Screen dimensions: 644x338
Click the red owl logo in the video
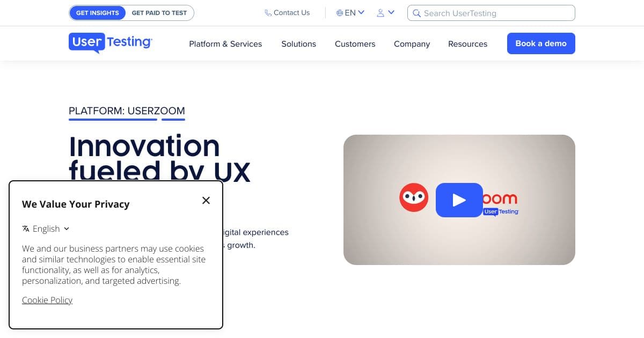click(x=414, y=197)
